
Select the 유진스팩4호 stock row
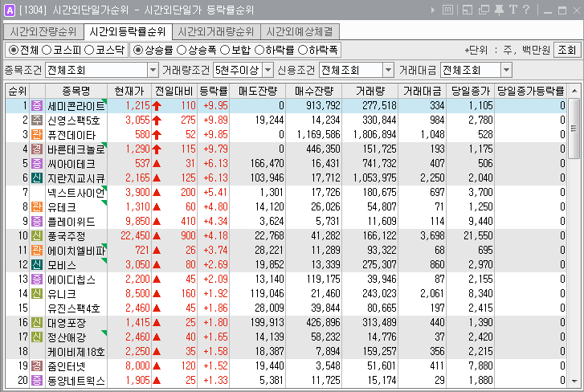pos(286,308)
